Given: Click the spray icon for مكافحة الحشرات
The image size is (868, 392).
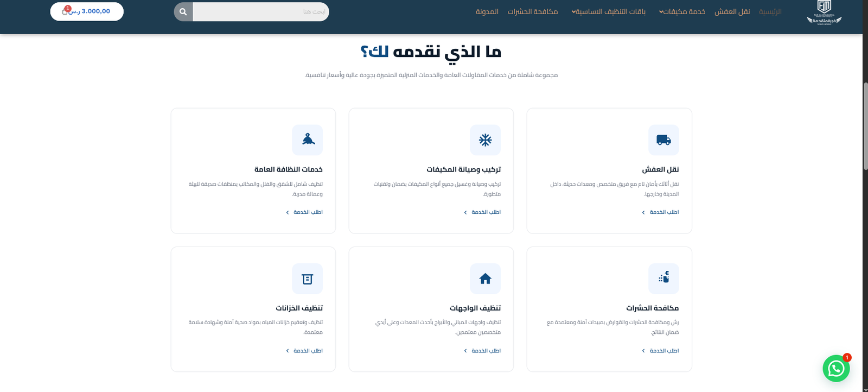Looking at the screenshot, I should tap(663, 279).
